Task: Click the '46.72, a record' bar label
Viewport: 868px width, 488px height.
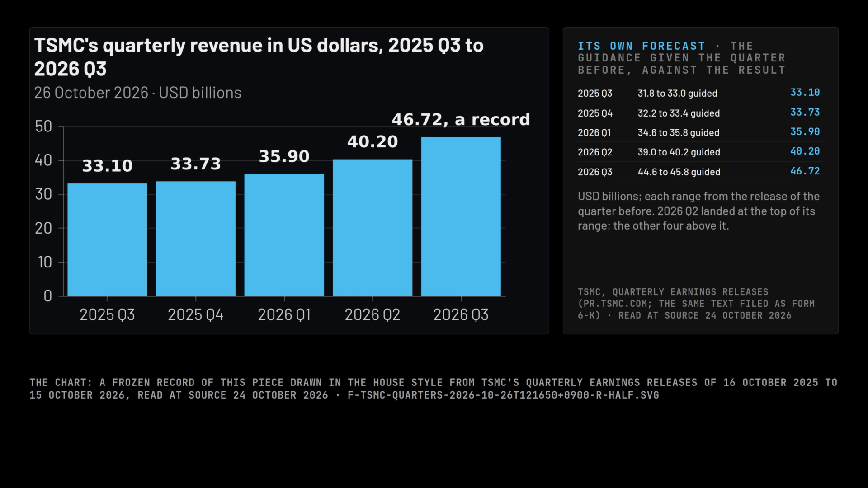Action: click(x=461, y=120)
